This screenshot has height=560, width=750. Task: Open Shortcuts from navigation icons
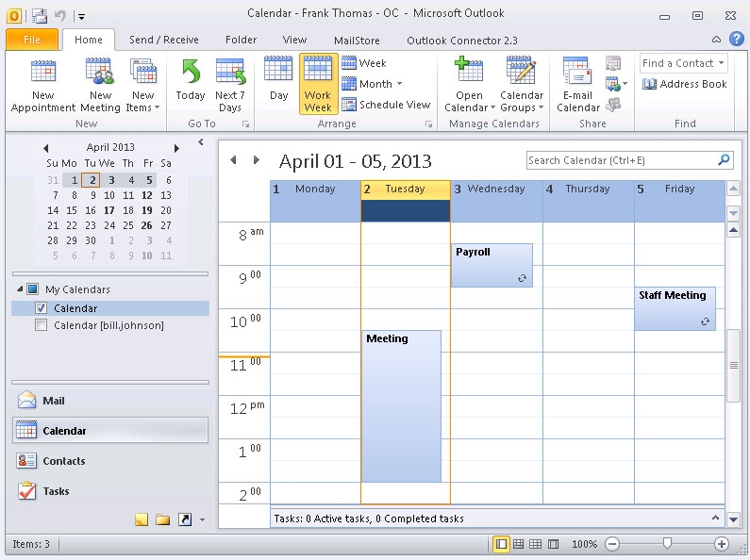point(185,519)
